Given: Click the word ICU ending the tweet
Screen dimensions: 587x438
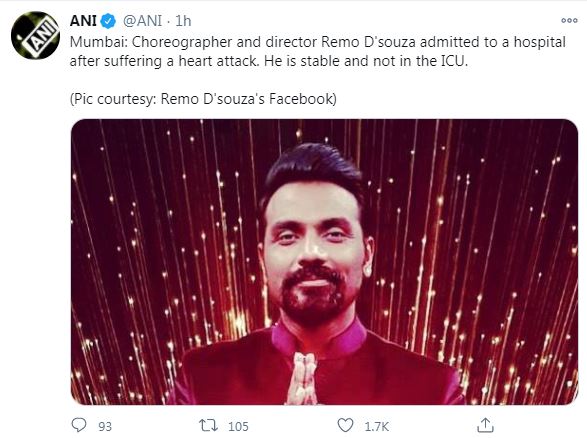Looking at the screenshot, I should point(452,61).
